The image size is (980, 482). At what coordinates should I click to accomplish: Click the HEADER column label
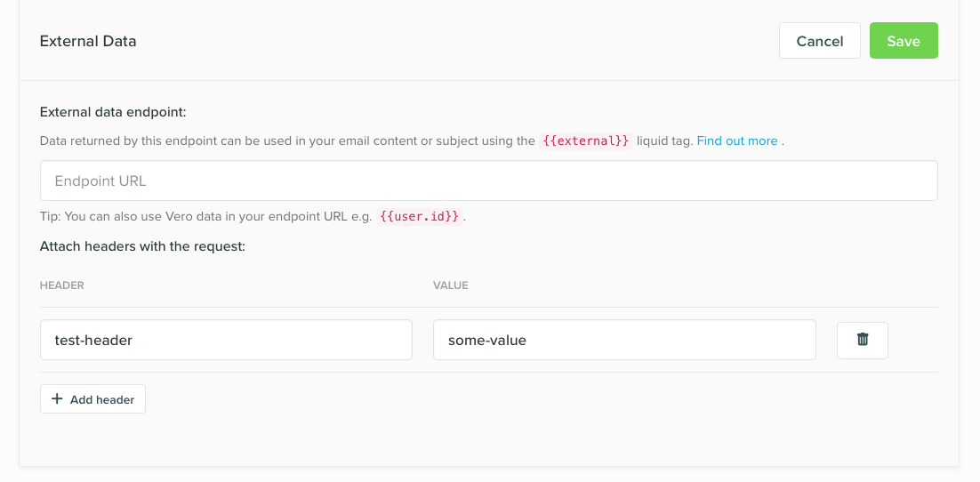click(x=62, y=285)
